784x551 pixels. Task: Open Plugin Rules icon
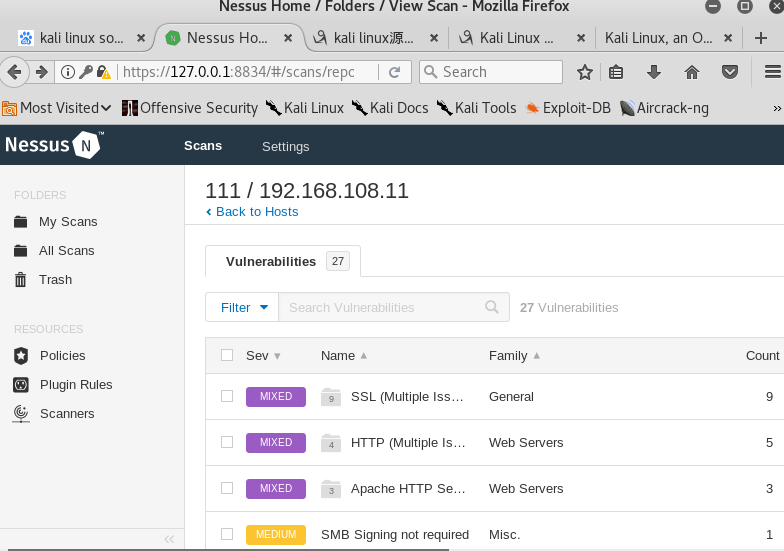pyautogui.click(x=20, y=384)
